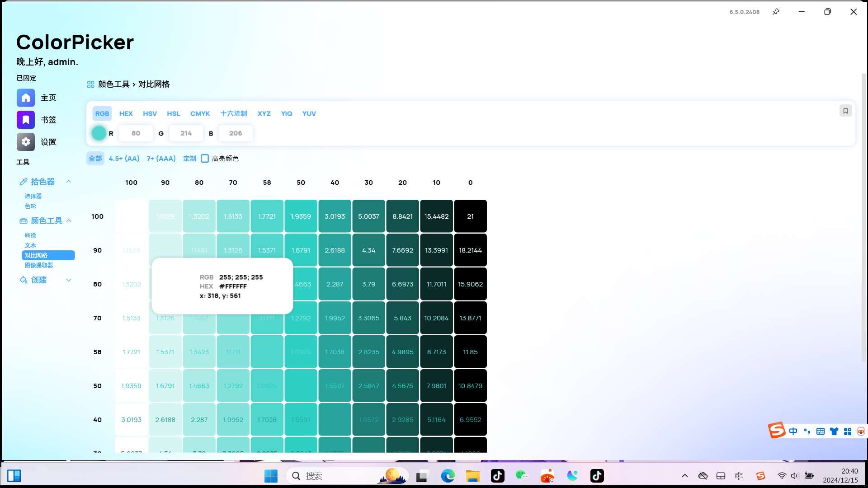The image size is (868, 488).
Task: Click the grid icon beside 颜色工具 breadcrumb
Action: tap(91, 84)
